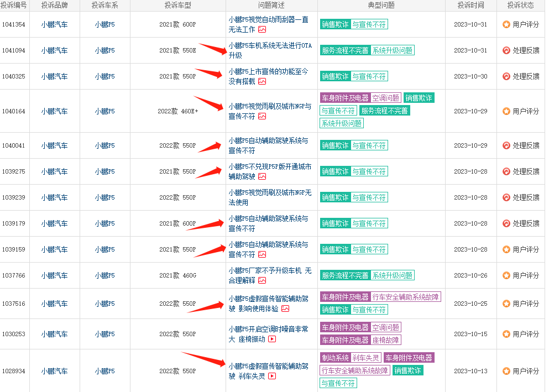
Task: Click 投诉时间 column header
Action: [470, 5]
